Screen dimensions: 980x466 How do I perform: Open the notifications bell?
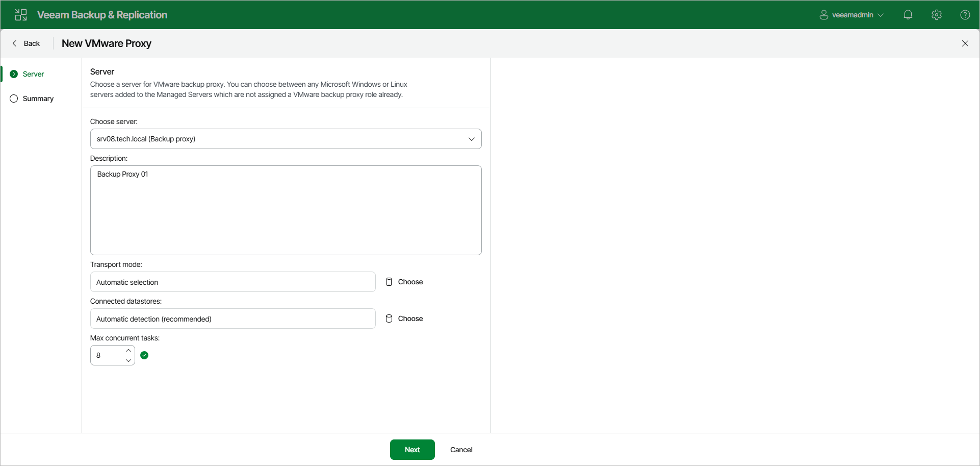pyautogui.click(x=908, y=15)
